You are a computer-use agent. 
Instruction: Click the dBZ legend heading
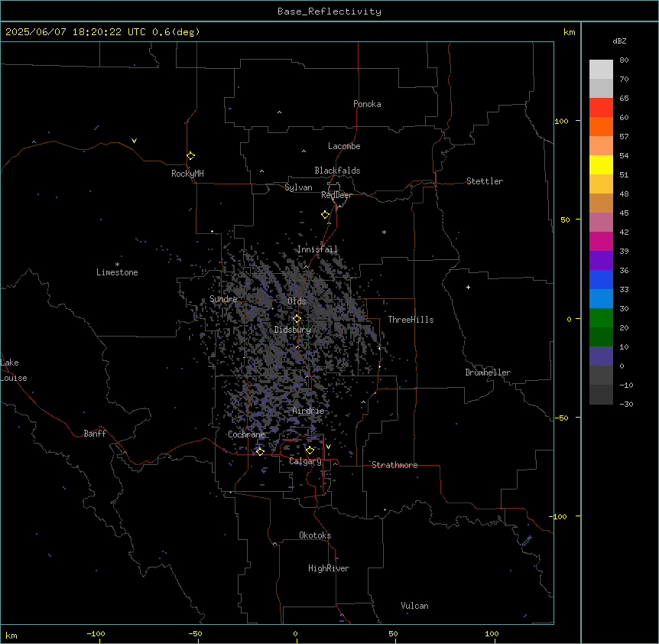pos(619,41)
